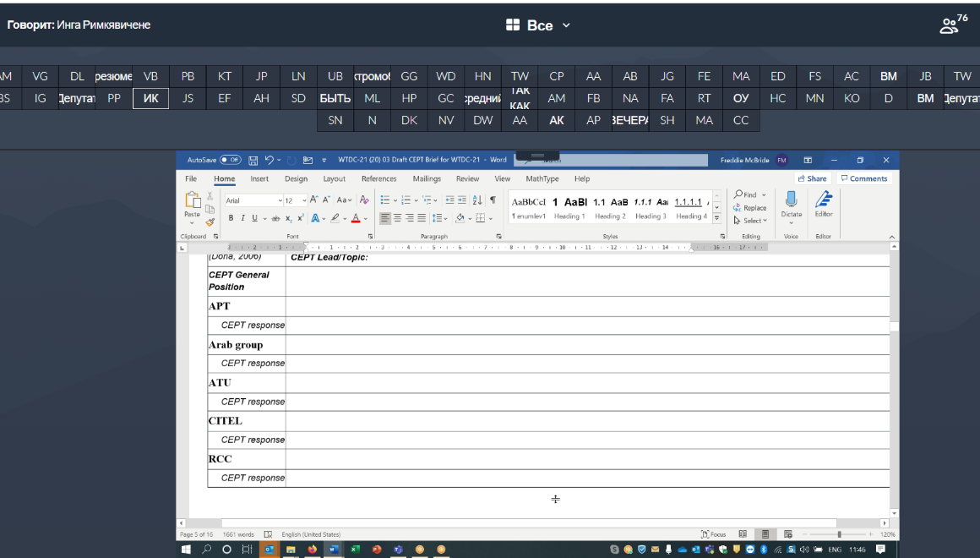Viewport: 980px width, 558px height.
Task: Center align the text
Action: click(398, 218)
